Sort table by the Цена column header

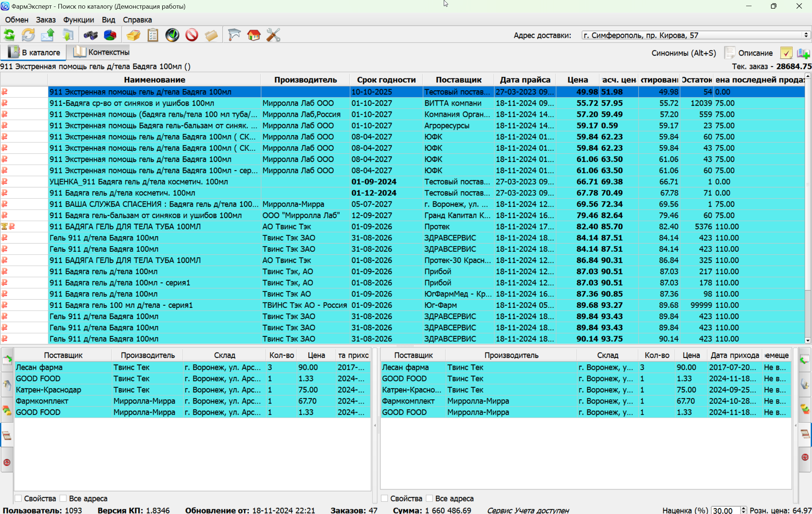(x=577, y=80)
